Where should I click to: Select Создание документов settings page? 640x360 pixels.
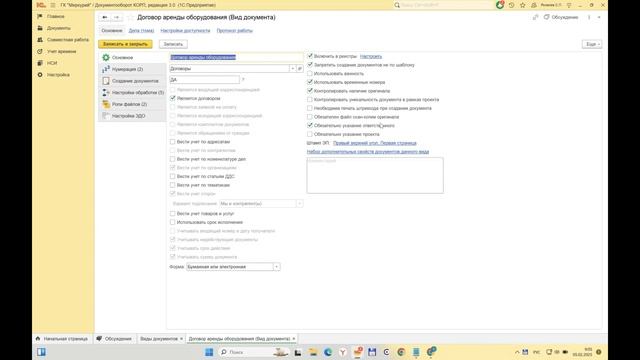click(x=132, y=81)
